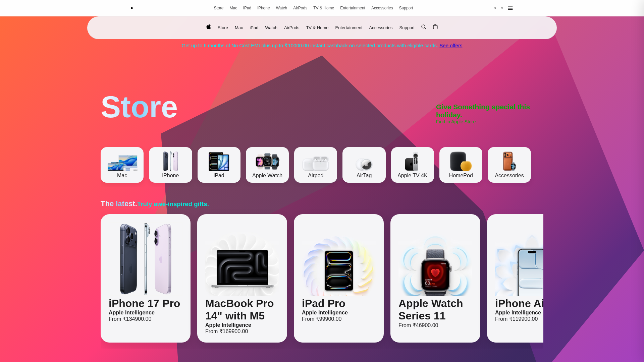Click Mac in the white top bar

pyautogui.click(x=233, y=8)
